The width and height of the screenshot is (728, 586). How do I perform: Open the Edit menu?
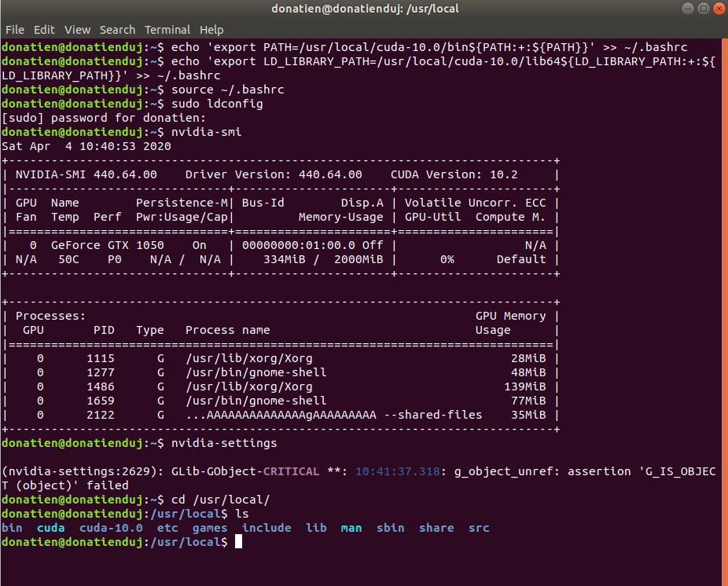[x=44, y=30]
